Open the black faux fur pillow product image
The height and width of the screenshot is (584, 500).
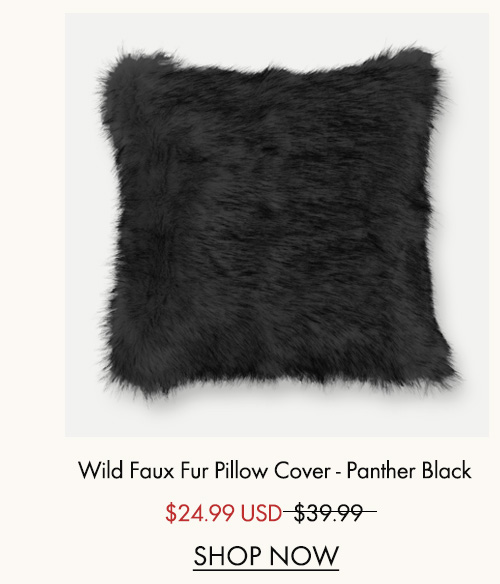pos(277,225)
